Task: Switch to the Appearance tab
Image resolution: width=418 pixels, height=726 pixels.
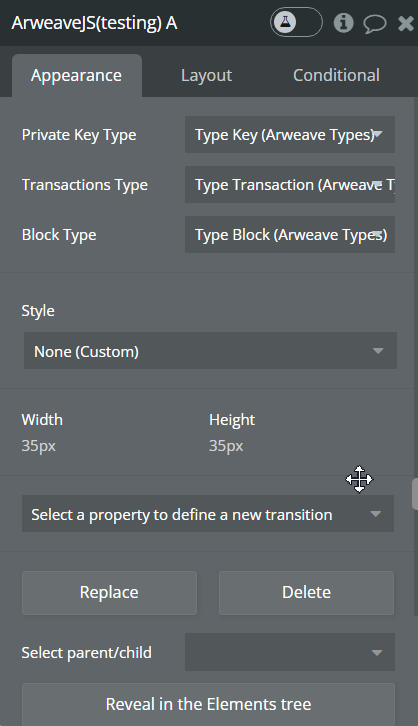Action: 77,75
